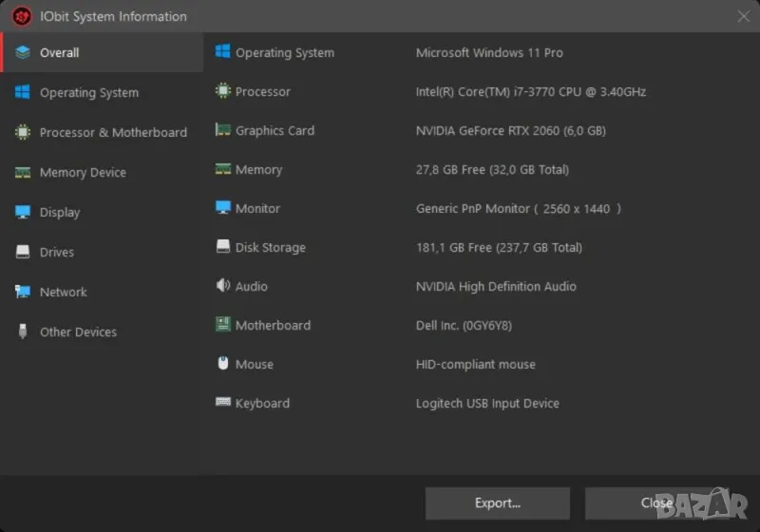Click the Other Devices USB icon
Screen dimensions: 760x532
pyautogui.click(x=23, y=332)
